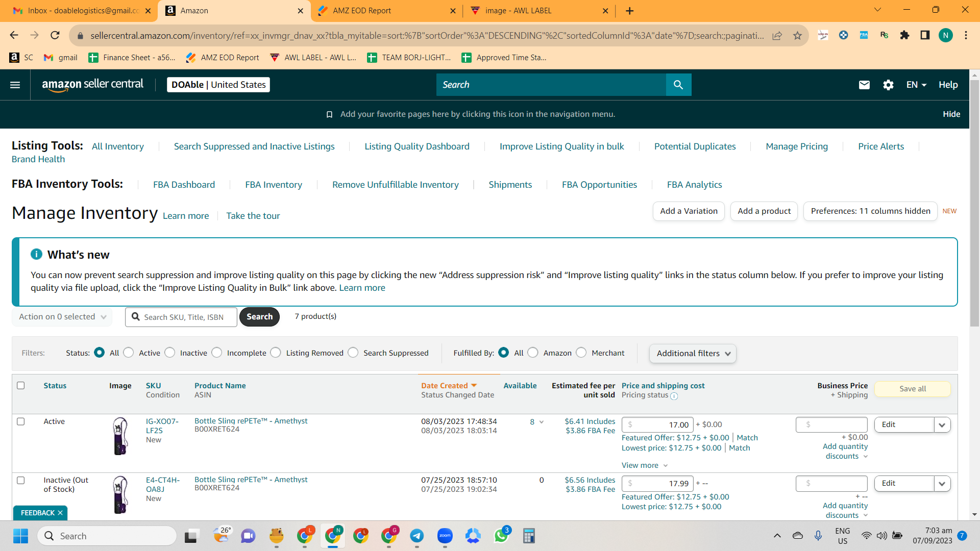Screen dimensions: 980x551
Task: Select the Listing Removed status filter
Action: 276,353
